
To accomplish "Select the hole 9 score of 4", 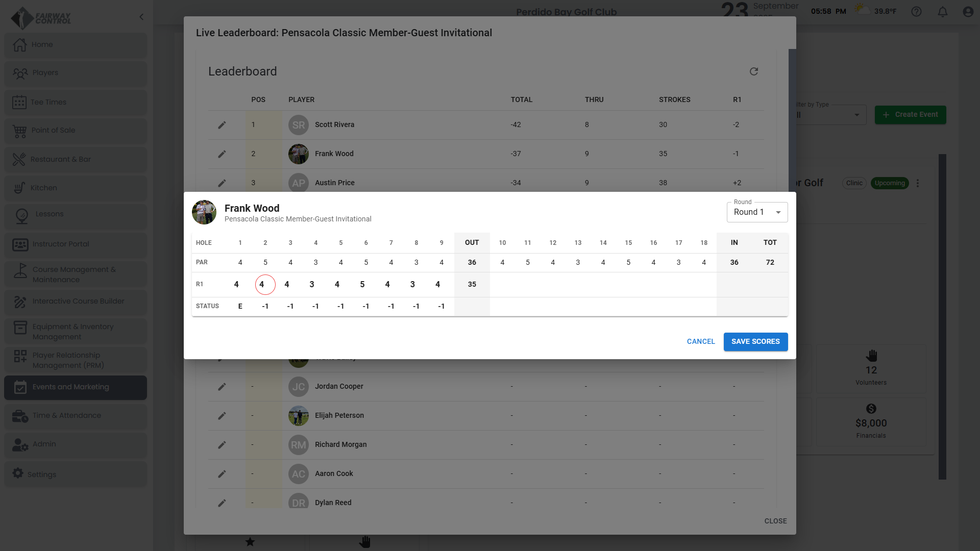I will pyautogui.click(x=438, y=285).
